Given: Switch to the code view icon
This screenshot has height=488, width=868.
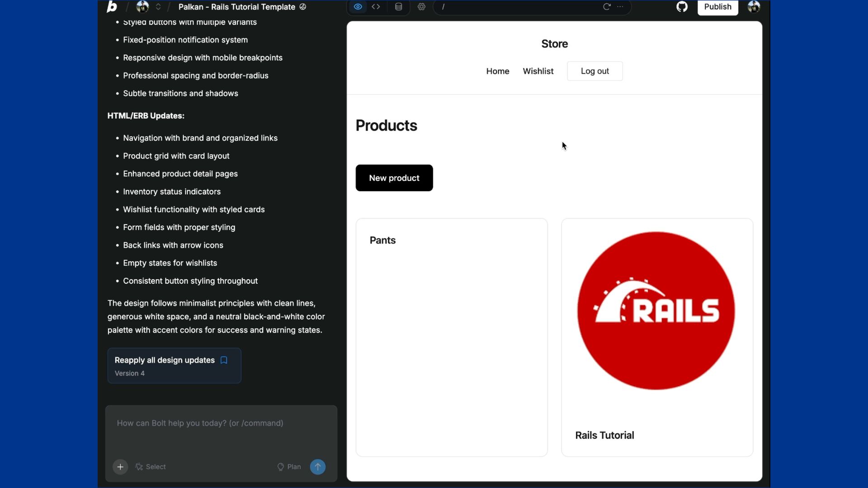Looking at the screenshot, I should 376,7.
